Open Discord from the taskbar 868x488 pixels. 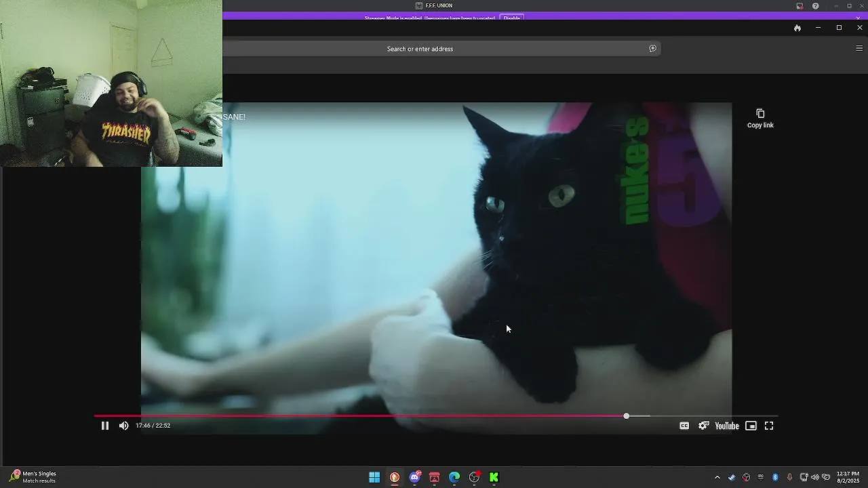tap(414, 477)
